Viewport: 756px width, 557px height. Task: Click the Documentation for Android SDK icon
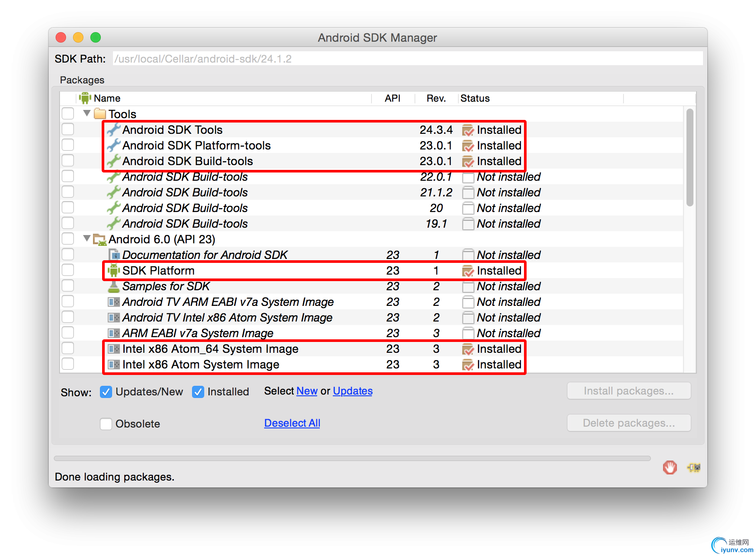[114, 255]
